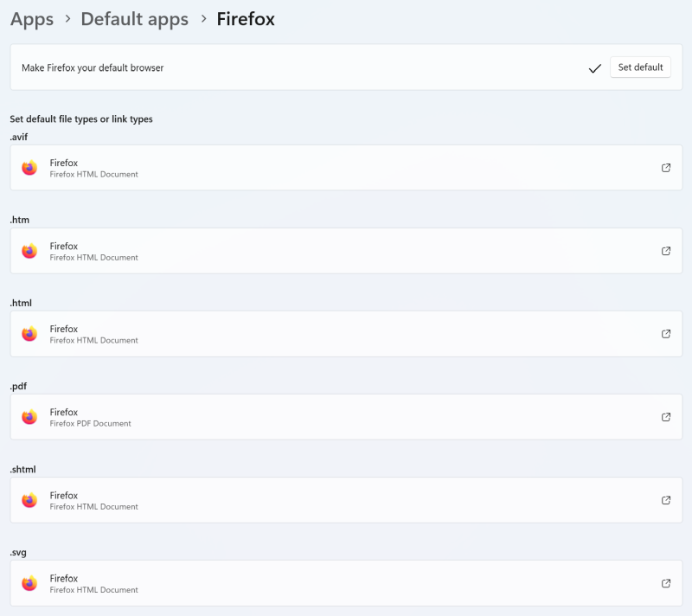Navigate to Apps via breadcrumb
Viewport: 692px width, 616px height.
[x=31, y=18]
